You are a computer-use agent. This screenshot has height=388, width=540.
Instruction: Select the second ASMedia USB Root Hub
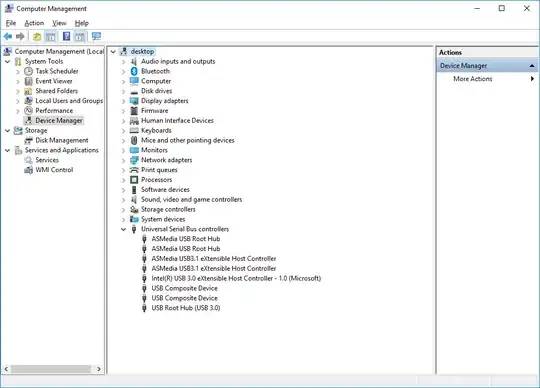pos(186,249)
